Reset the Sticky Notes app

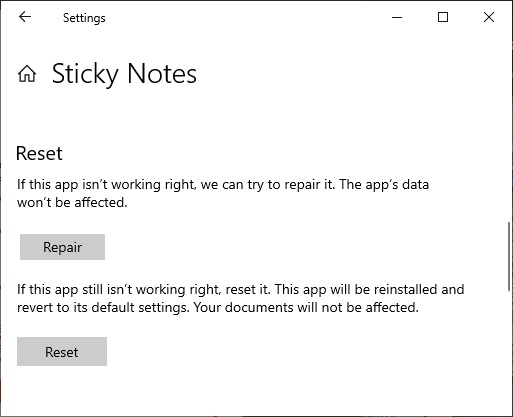coord(62,352)
